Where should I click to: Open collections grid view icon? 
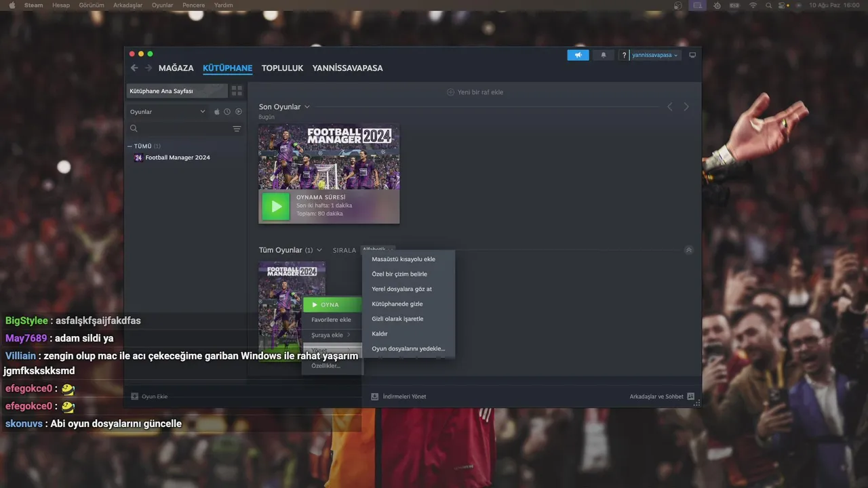pos(237,91)
